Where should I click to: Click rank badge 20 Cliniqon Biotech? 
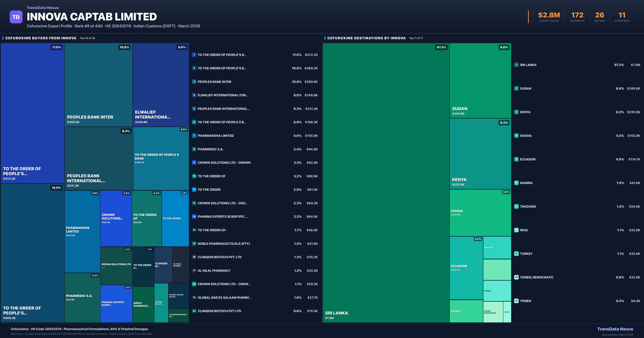(x=194, y=311)
